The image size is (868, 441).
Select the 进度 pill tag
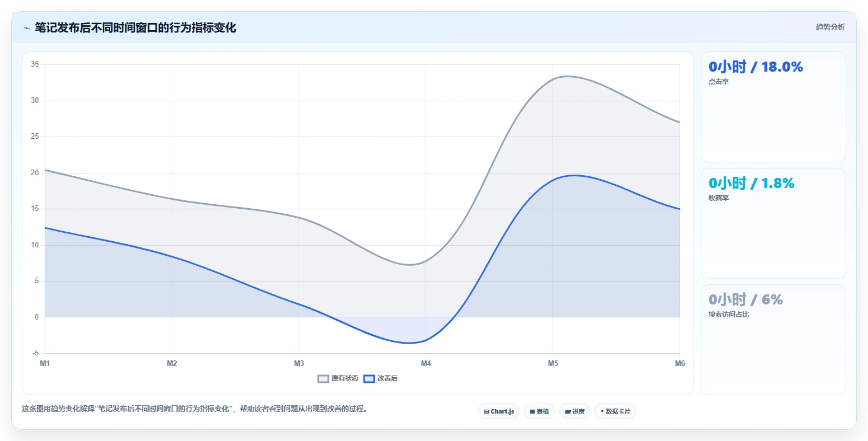click(575, 411)
